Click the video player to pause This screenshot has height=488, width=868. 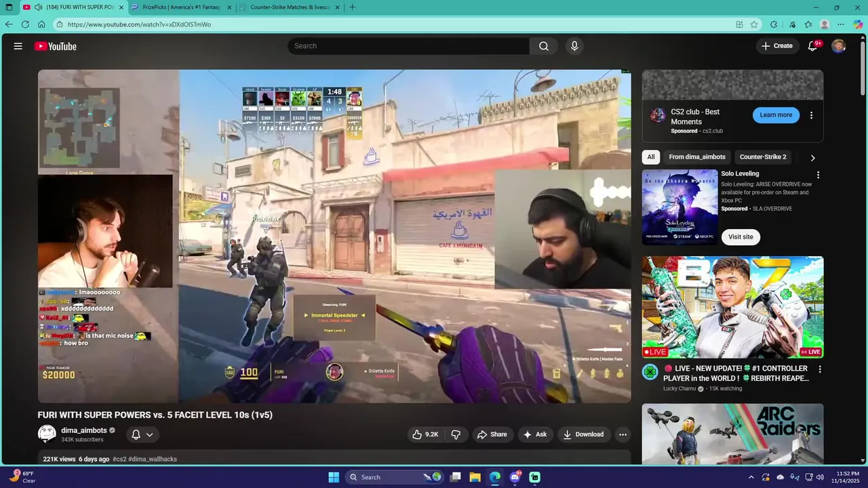click(334, 236)
